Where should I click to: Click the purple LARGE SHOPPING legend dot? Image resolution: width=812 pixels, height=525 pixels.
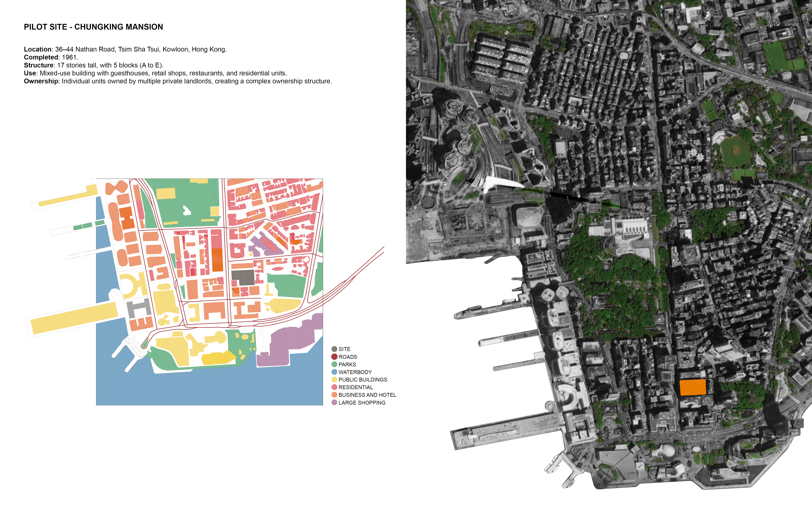[334, 403]
